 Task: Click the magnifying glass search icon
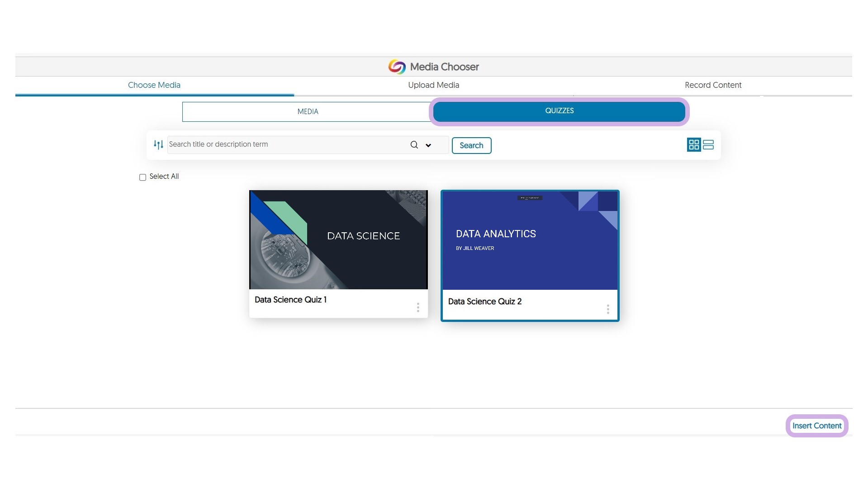click(414, 145)
